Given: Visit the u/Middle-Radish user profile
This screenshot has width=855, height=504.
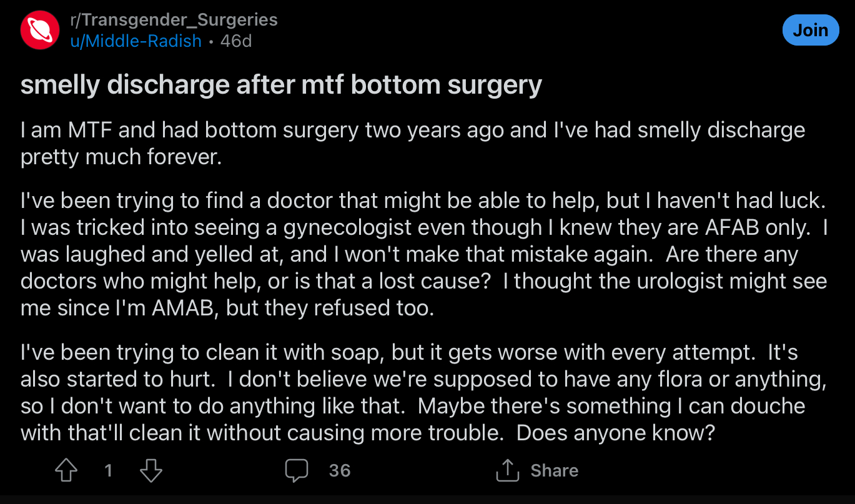Looking at the screenshot, I should click(136, 41).
